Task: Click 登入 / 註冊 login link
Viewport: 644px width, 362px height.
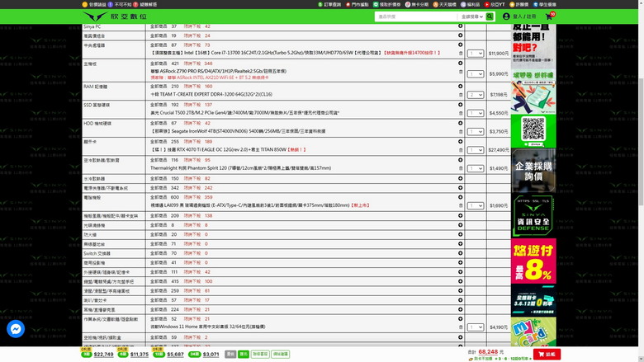Action: [524, 16]
